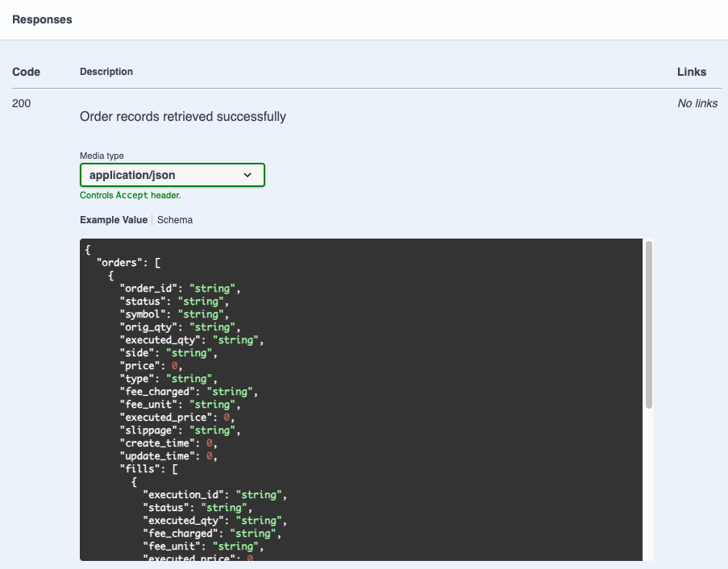The image size is (728, 569).
Task: Click the 'No links' text
Action: (697, 103)
